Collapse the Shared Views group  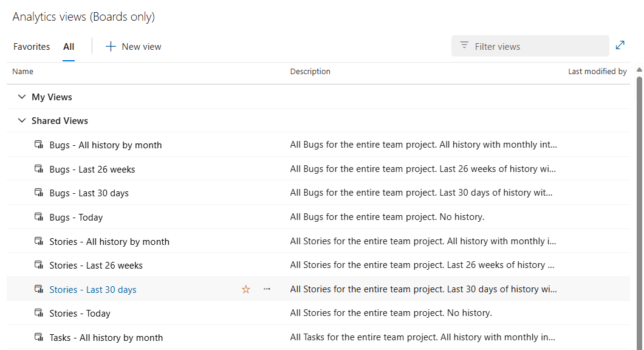22,120
